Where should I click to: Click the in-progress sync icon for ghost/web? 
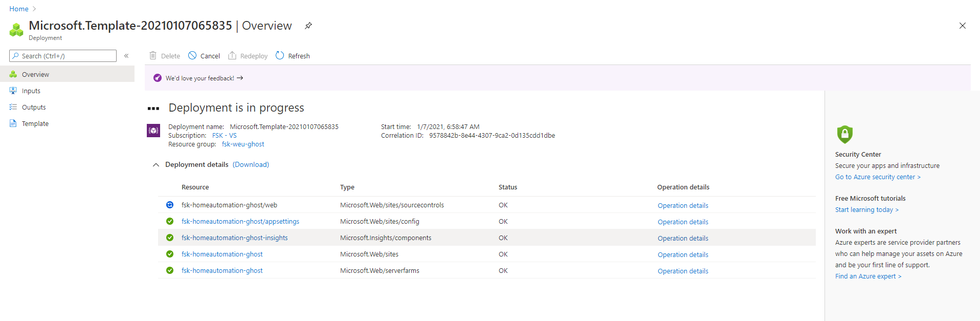click(170, 205)
